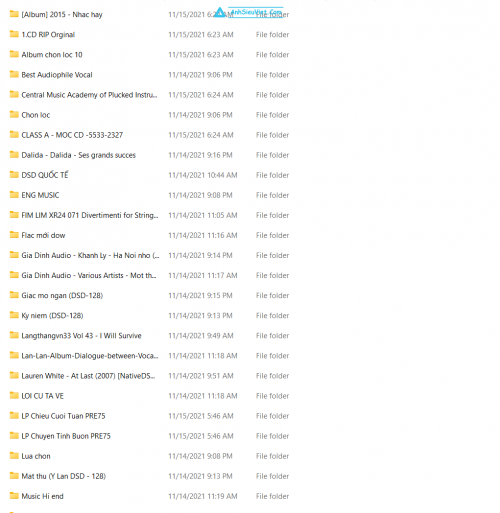
Task: Select the CLASS A - MOC CD -5533-2327 folder name
Action: [x=72, y=135]
